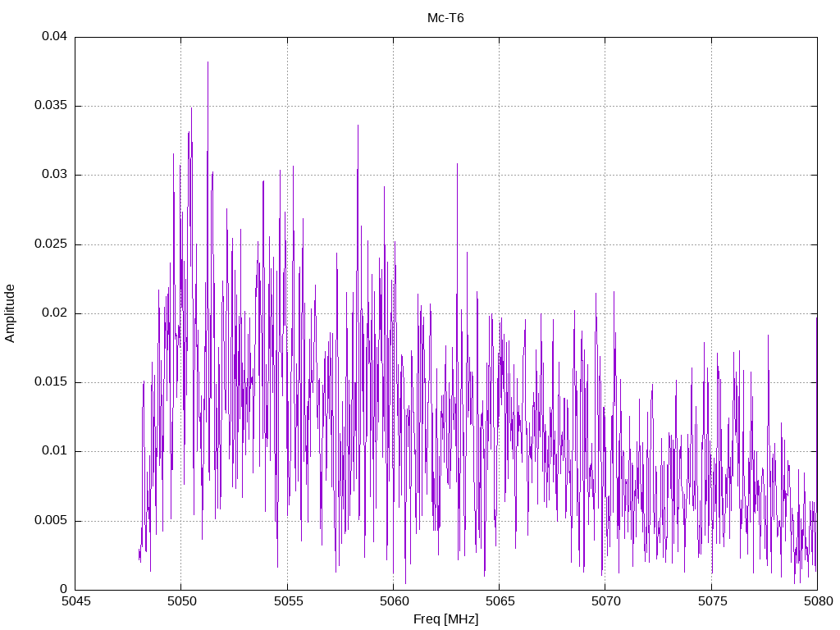840x630 pixels.
Task: Click the 0 y-axis tick label
Action: click(x=64, y=589)
